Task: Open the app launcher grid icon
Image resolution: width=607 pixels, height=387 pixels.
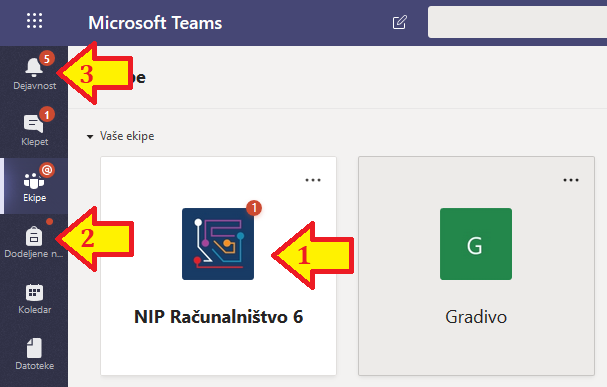Action: click(x=34, y=21)
